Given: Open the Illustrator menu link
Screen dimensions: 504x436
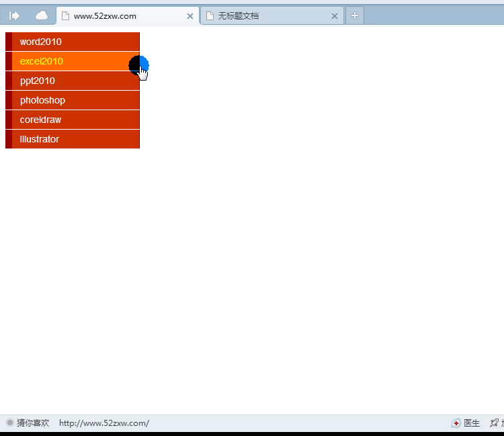Looking at the screenshot, I should (73, 139).
